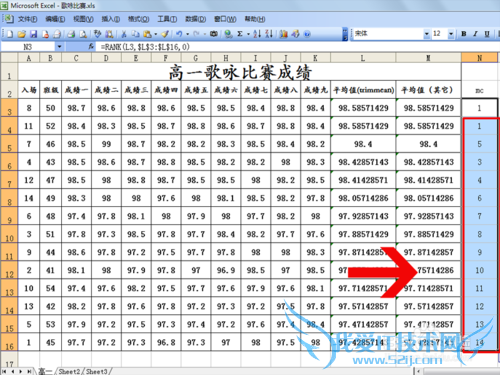500x375 pixels.
Task: Click the Permission icon in toolbar
Action: click(45, 34)
